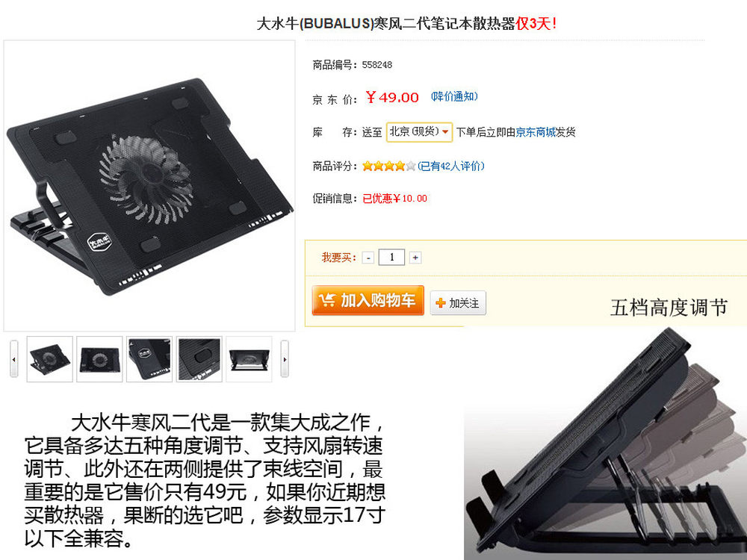Viewport: 747px width, 560px height.
Task: Click the right thumbnail scroll arrow
Action: 285,359
